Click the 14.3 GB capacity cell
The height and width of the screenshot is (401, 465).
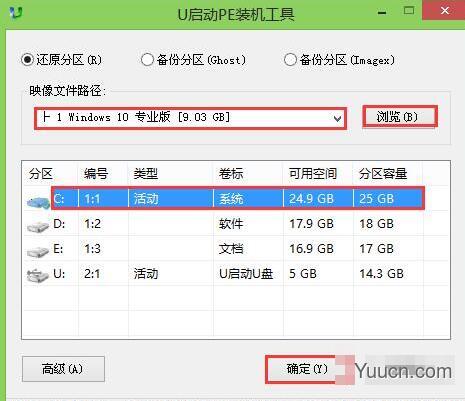click(381, 274)
